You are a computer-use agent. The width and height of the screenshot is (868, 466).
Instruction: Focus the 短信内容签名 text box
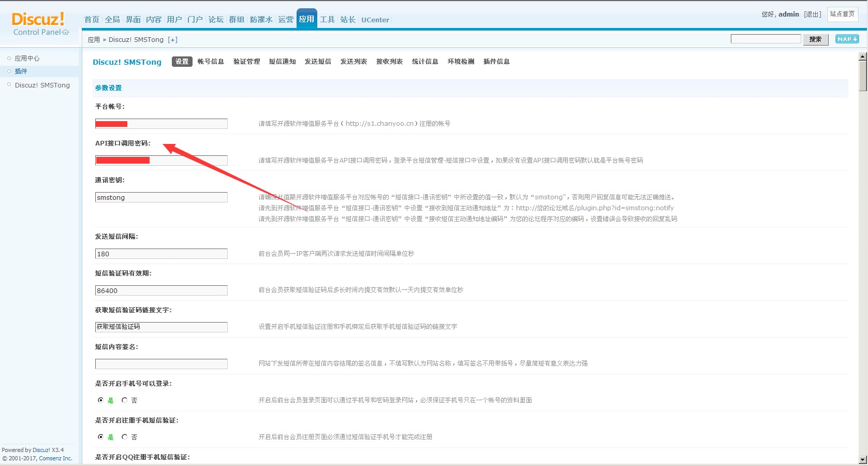161,364
